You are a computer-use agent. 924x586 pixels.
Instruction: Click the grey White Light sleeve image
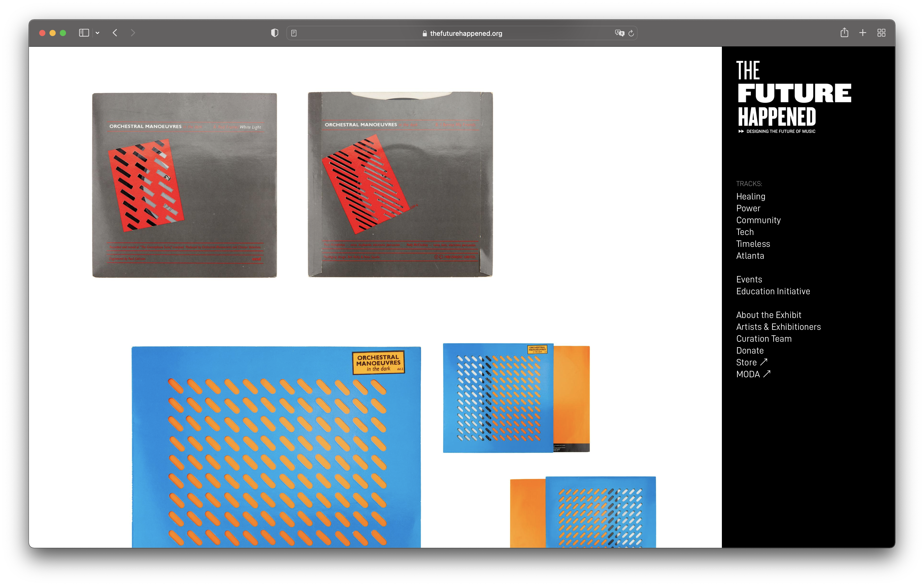(x=185, y=185)
